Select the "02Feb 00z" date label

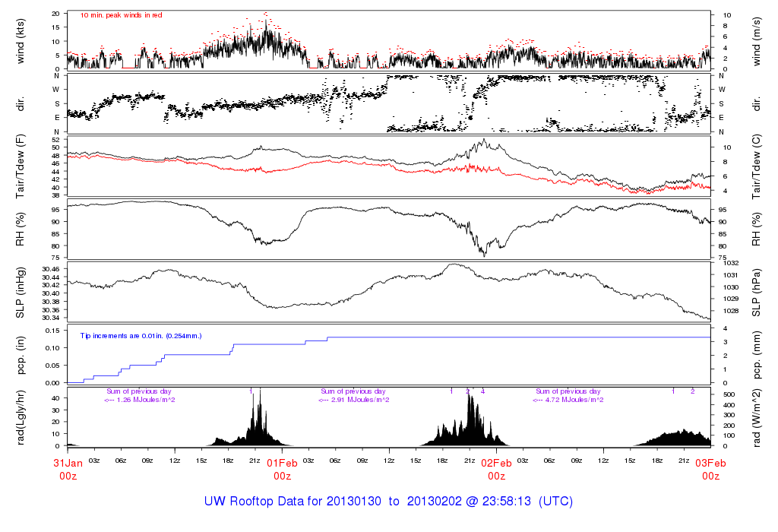[x=497, y=470]
